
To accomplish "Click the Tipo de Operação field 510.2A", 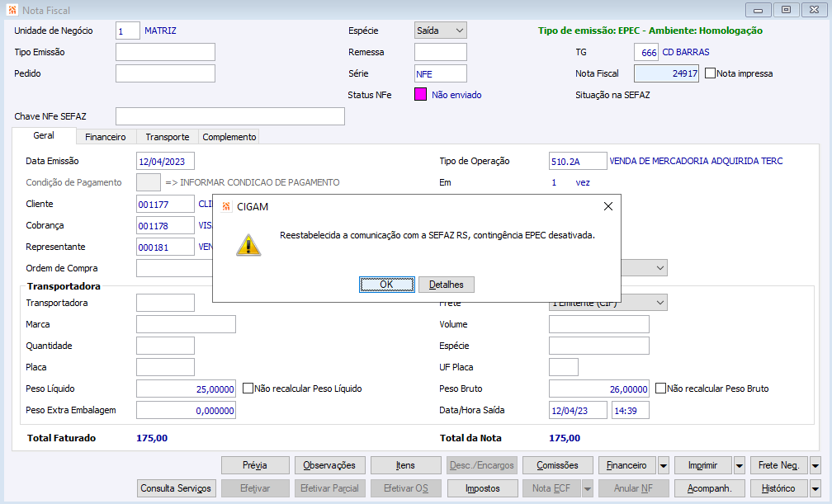I will pos(578,161).
